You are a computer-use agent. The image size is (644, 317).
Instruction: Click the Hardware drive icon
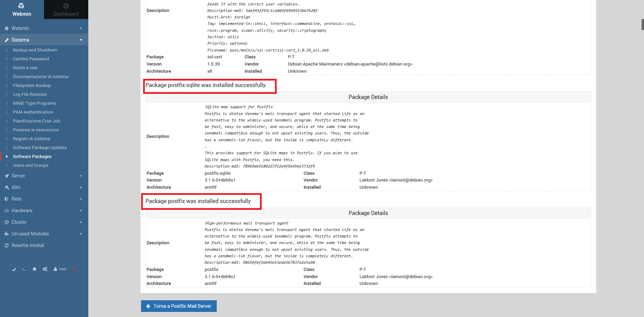pos(6,211)
